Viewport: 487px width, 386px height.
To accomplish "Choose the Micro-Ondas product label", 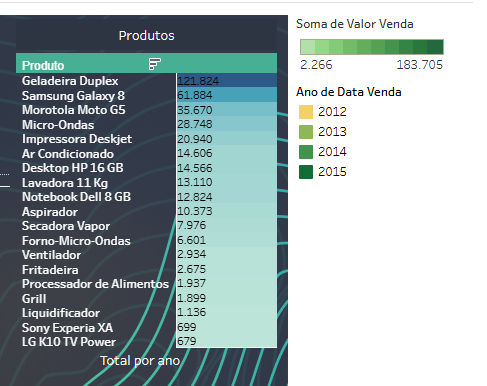I will (58, 125).
